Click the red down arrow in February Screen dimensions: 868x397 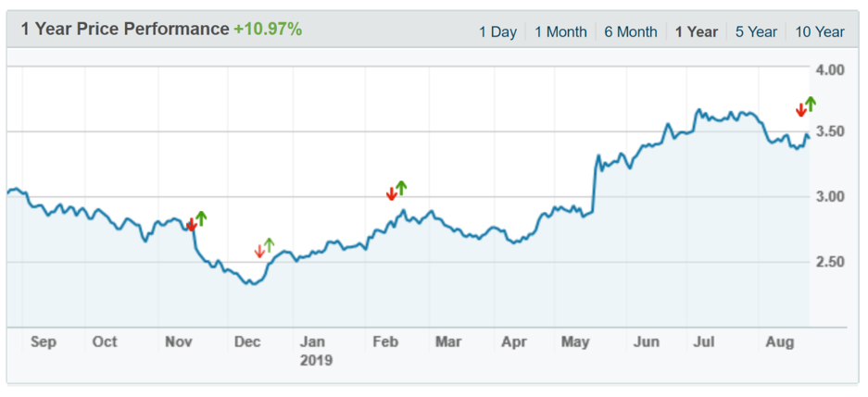(391, 193)
